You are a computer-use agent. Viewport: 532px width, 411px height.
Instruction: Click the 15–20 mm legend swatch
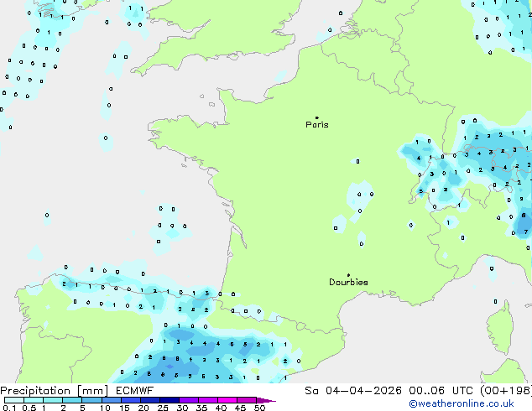[x=130, y=400]
